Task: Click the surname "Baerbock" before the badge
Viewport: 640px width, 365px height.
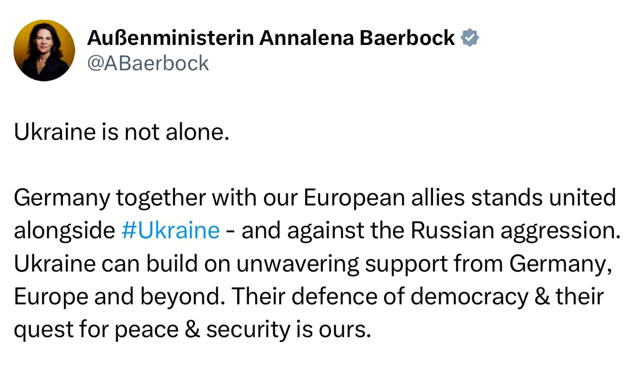Action: pos(407,38)
